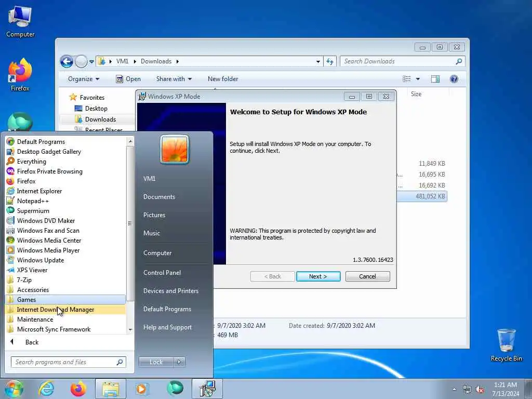Open Desktop Gadget Gallery
532x399 pixels.
(65, 151)
